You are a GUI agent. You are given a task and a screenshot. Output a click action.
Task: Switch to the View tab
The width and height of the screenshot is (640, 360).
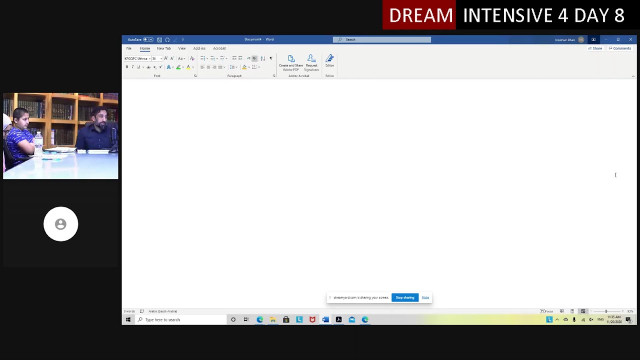point(182,49)
